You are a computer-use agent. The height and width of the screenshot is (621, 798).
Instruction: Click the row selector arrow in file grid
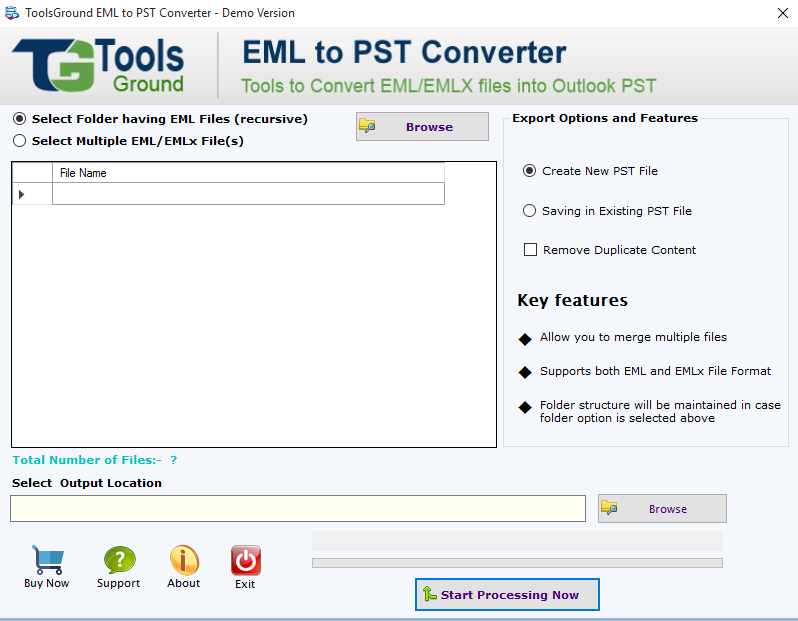point(23,194)
